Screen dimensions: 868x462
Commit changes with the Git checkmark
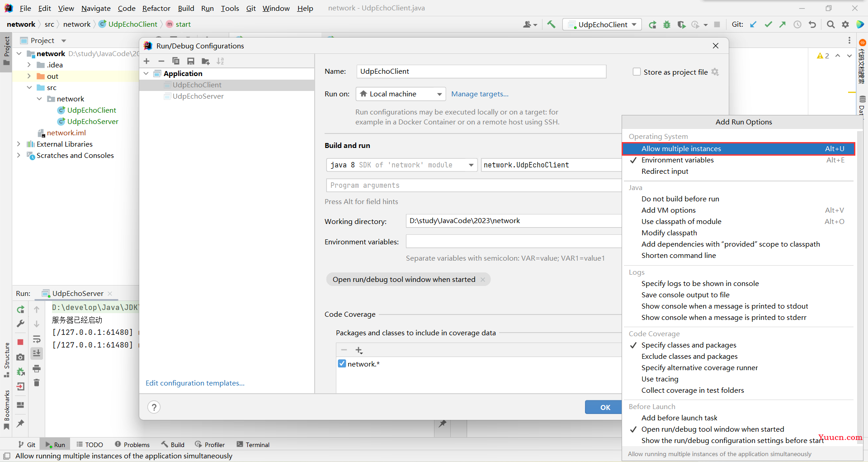[x=768, y=24]
